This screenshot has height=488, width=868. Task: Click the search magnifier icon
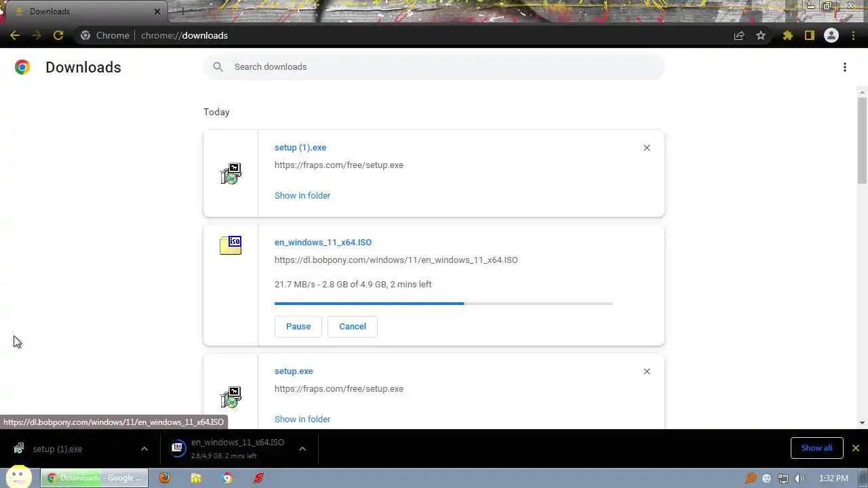pos(218,66)
